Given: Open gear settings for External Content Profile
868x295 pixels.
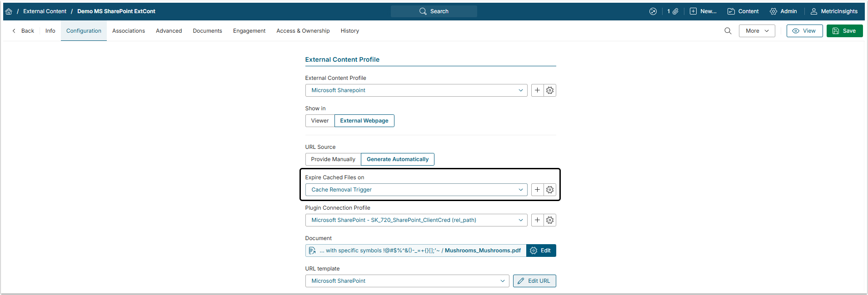Looking at the screenshot, I should 550,90.
